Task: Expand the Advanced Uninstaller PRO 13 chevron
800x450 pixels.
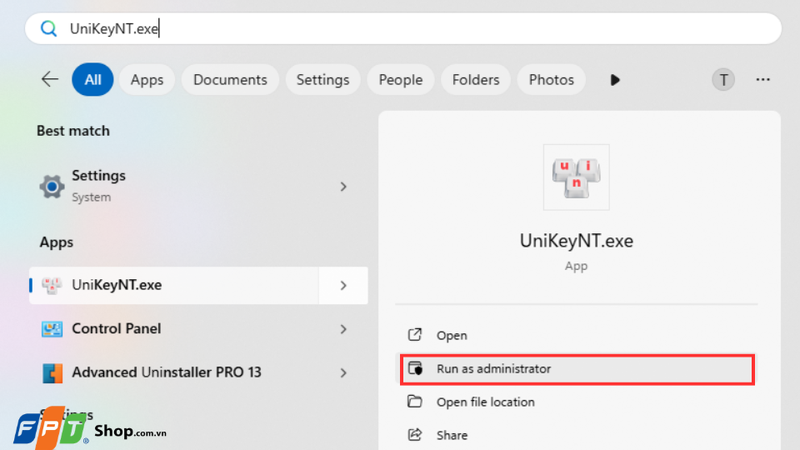Action: [343, 373]
